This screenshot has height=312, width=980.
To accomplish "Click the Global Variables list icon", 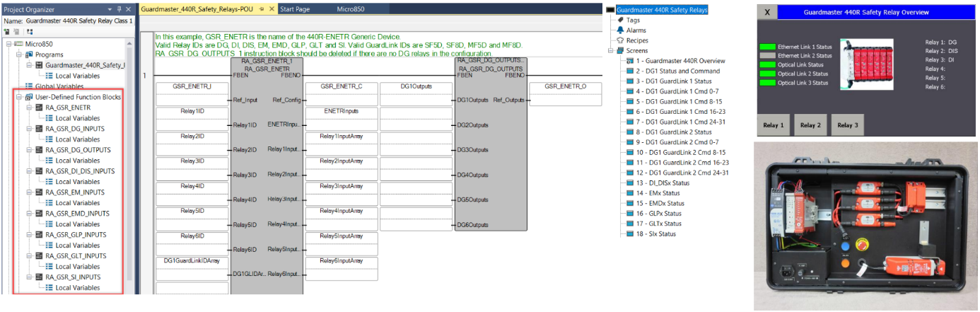I will pos(29,86).
